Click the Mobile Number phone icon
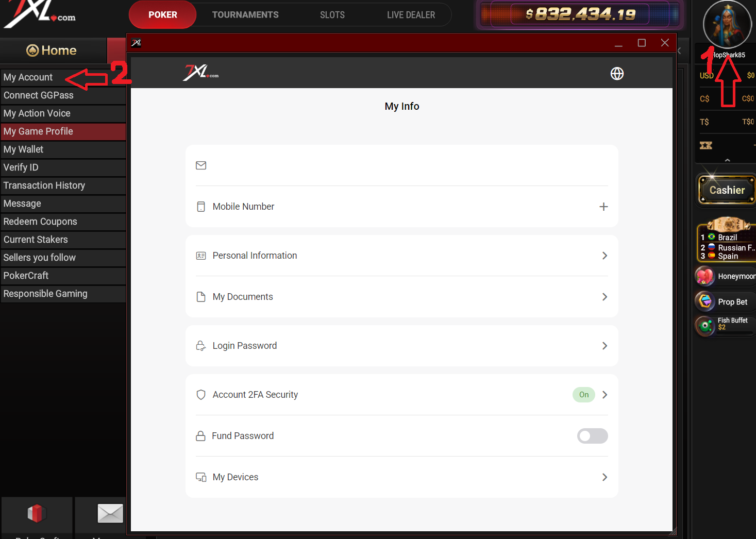Viewport: 756px width, 539px height. (201, 207)
